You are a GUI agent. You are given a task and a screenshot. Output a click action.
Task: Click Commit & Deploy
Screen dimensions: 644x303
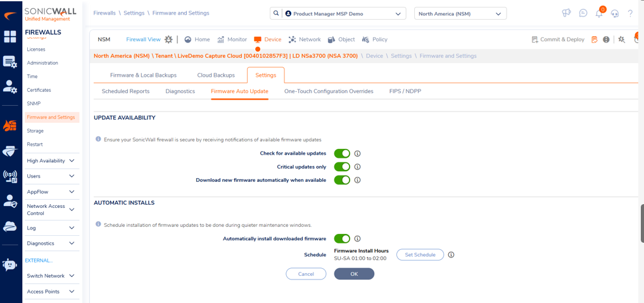(558, 39)
